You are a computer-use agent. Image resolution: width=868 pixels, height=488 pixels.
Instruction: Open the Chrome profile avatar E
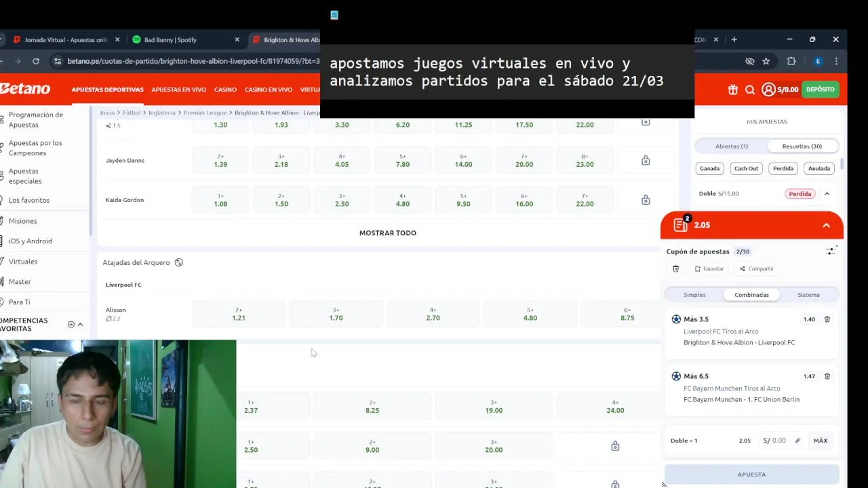[x=818, y=61]
